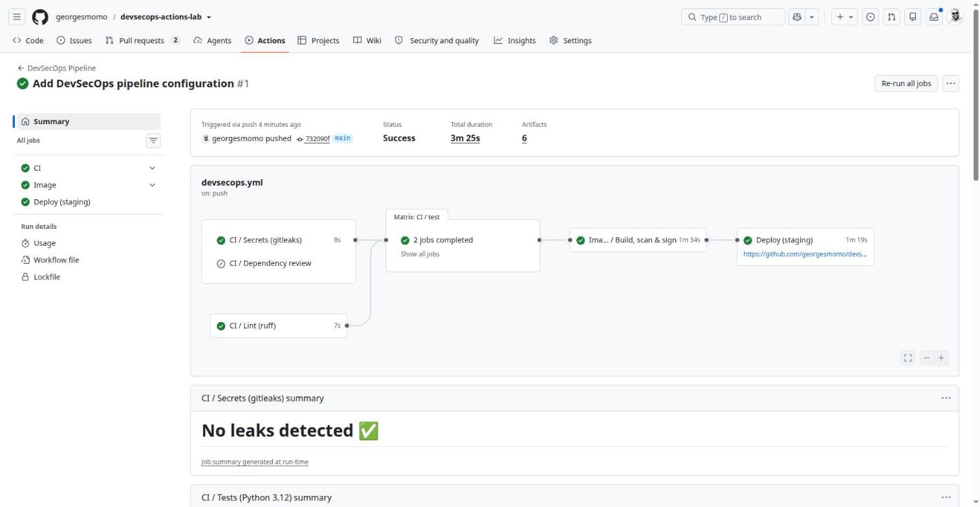The height and width of the screenshot is (507, 980).
Task: Open the Copilot chat icon
Action: point(796,17)
